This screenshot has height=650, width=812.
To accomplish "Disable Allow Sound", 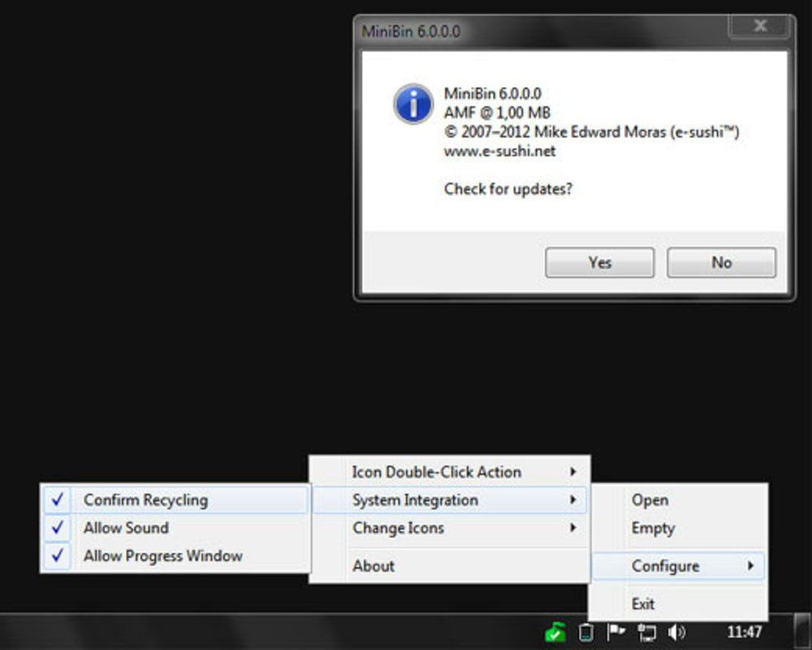I will [x=126, y=528].
